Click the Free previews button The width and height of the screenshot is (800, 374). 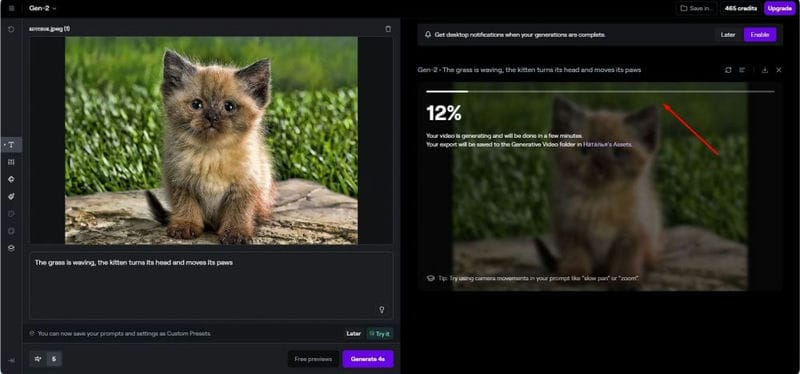coord(313,359)
